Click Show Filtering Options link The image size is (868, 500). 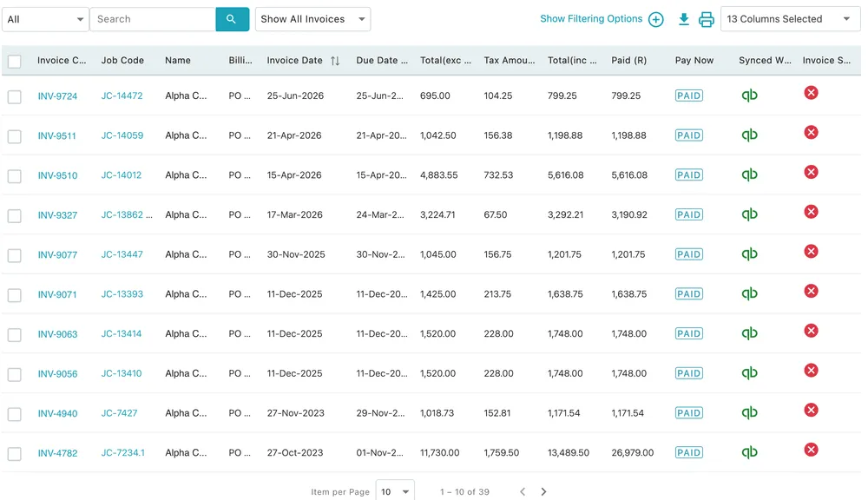click(x=591, y=19)
